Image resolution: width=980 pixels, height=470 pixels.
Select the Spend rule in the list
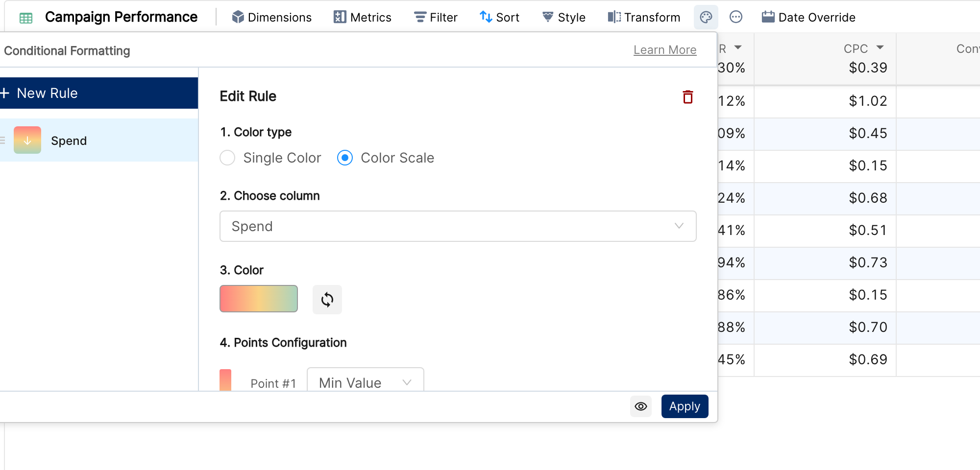point(99,140)
